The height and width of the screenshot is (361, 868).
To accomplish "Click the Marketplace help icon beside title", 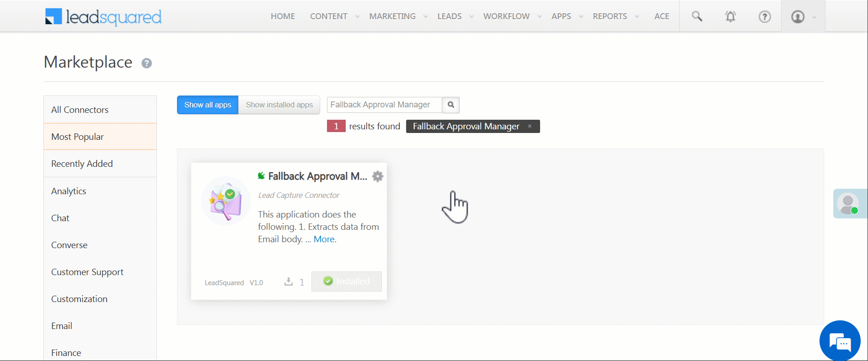I will [146, 63].
